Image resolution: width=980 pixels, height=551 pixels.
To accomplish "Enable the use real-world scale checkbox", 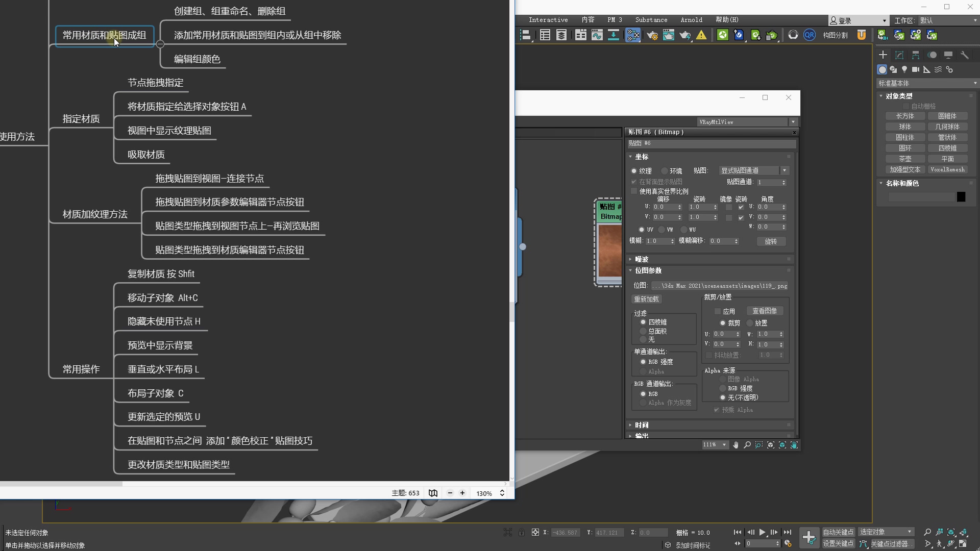I will point(634,191).
